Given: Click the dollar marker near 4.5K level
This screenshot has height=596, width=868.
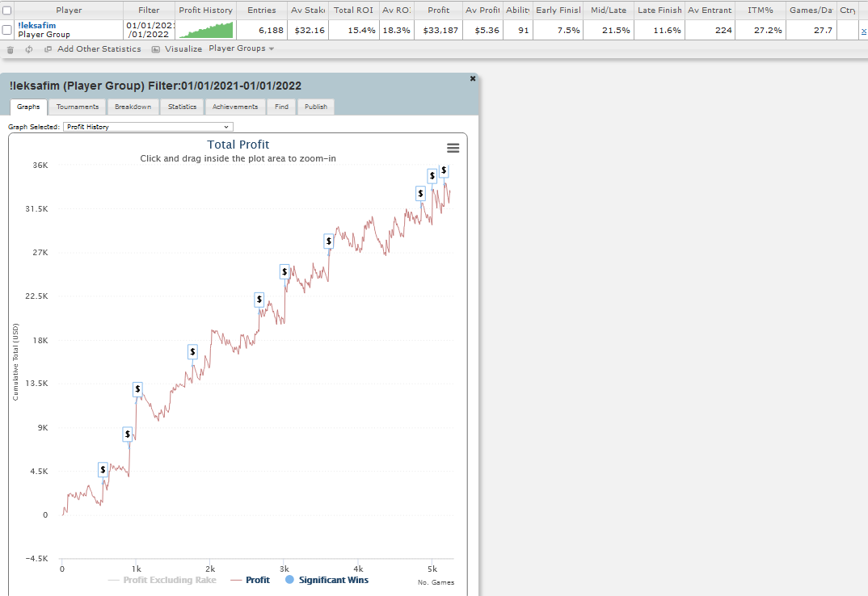Looking at the screenshot, I should pos(103,470).
